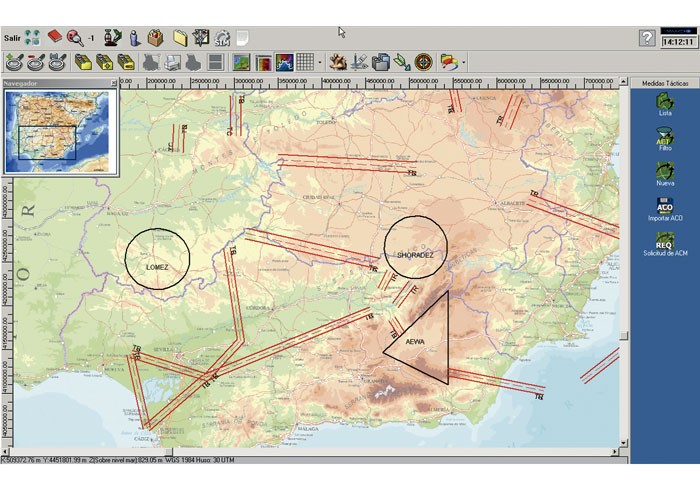700x490 pixels.
Task: Click the blue person figure icon
Action: tap(134, 38)
